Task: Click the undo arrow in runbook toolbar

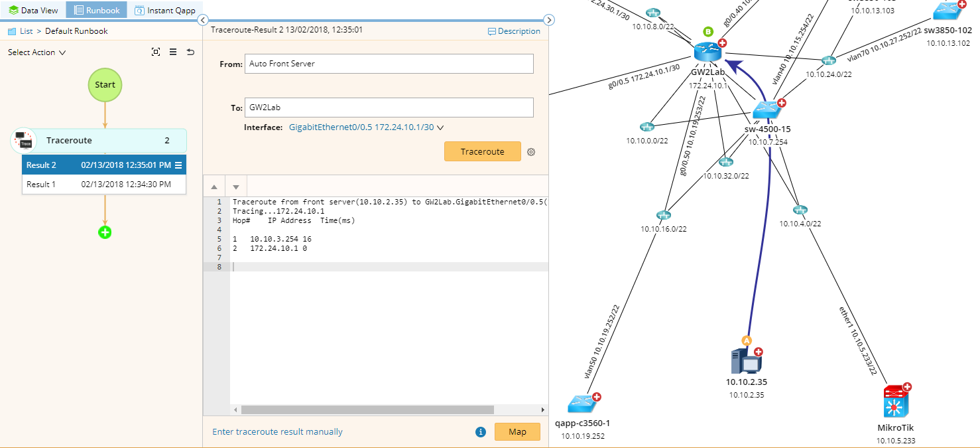Action: click(x=190, y=52)
